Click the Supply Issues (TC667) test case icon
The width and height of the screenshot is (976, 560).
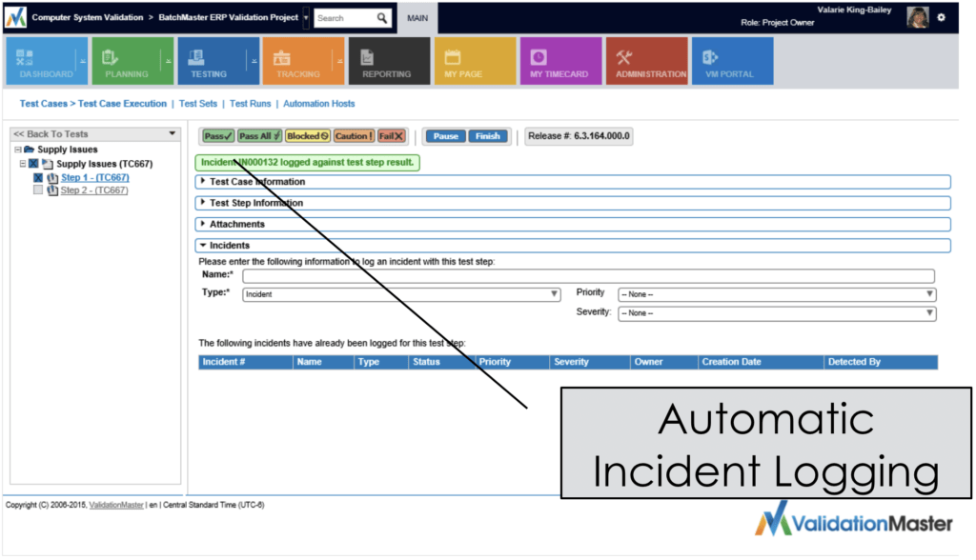tap(48, 164)
